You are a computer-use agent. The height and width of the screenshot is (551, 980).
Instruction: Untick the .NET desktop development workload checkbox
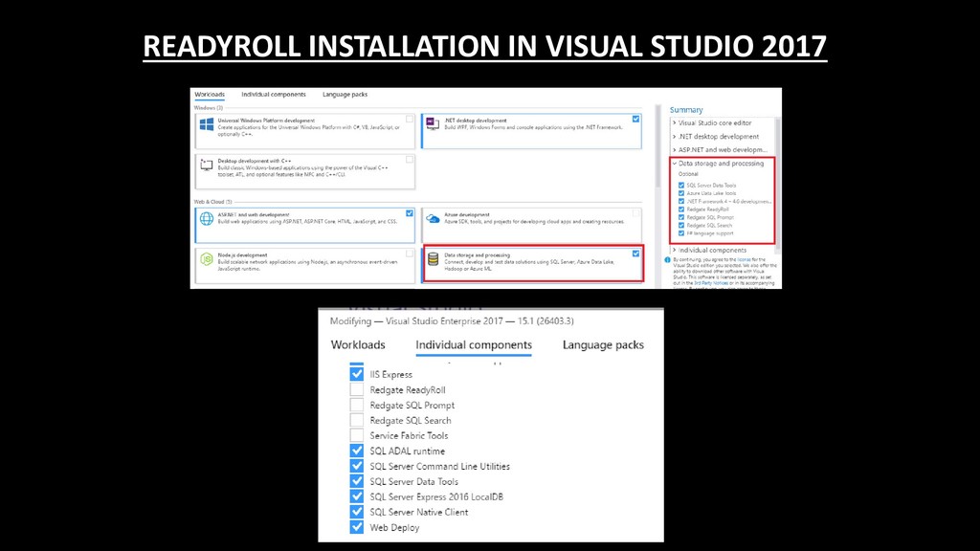(635, 119)
